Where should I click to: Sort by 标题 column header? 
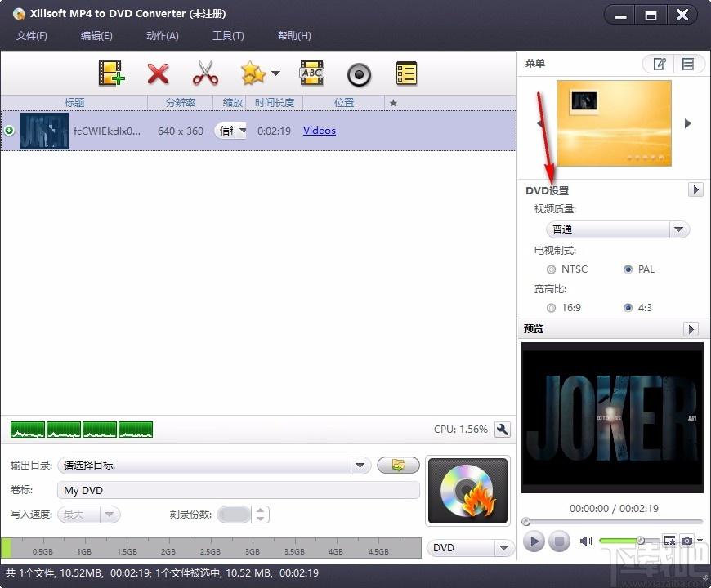(x=74, y=103)
